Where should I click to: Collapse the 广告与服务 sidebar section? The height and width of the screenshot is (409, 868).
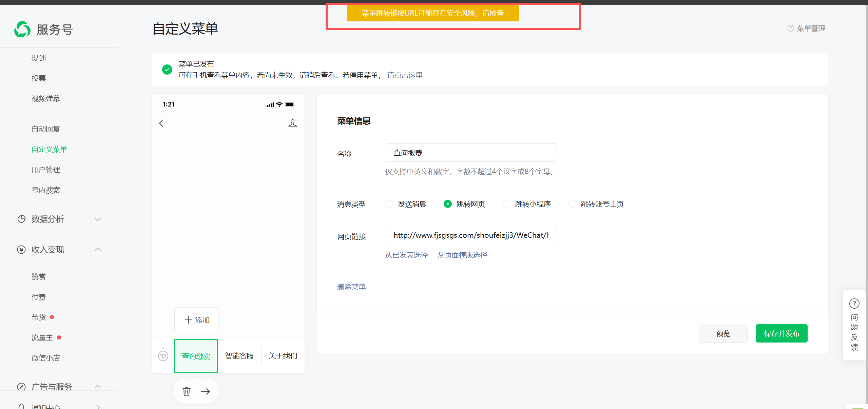(98, 387)
